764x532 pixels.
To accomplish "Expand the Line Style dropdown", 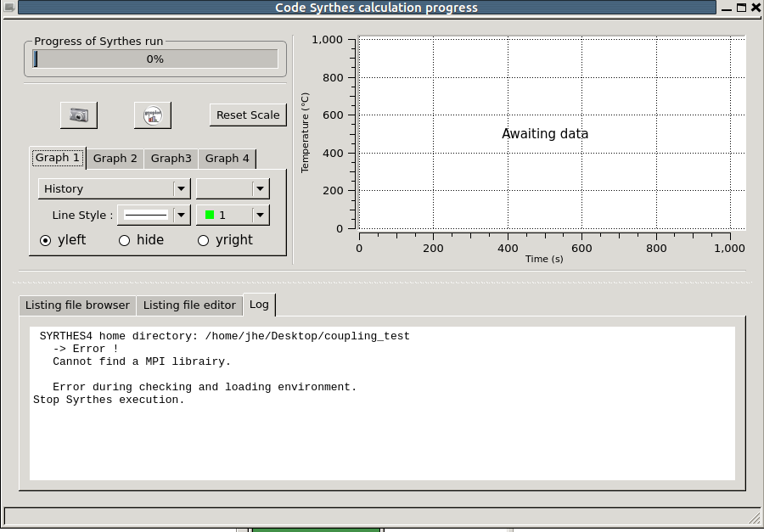I will click(x=154, y=215).
